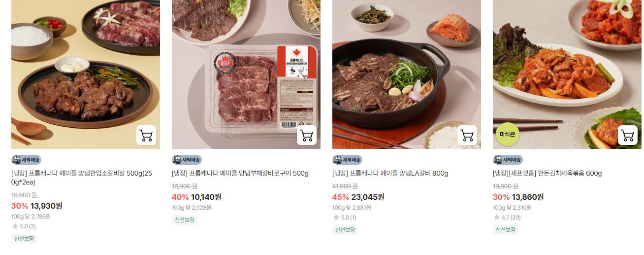The image size is (644, 255).
Task: Click 새벽배송 badge on 김치제육볶음 product
Action: pos(508,160)
